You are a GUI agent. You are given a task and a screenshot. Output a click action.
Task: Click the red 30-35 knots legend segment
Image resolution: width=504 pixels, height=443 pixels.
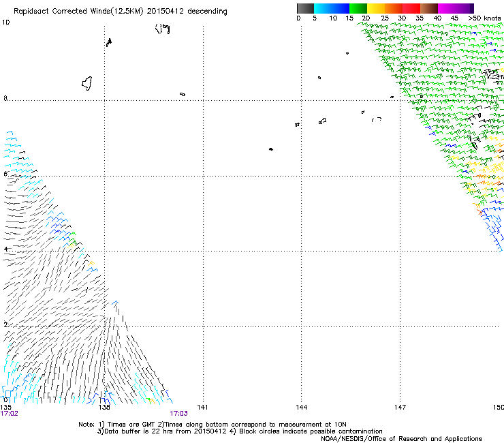[x=411, y=8]
